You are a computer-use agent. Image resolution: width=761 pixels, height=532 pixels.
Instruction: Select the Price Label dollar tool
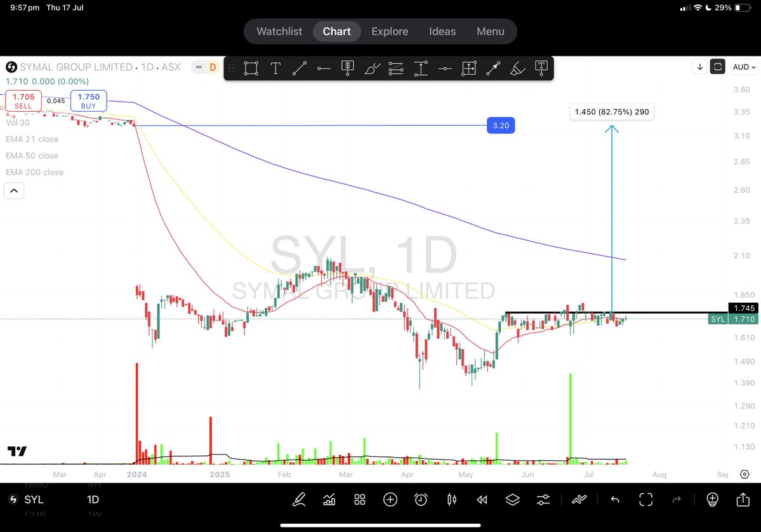[x=348, y=69]
